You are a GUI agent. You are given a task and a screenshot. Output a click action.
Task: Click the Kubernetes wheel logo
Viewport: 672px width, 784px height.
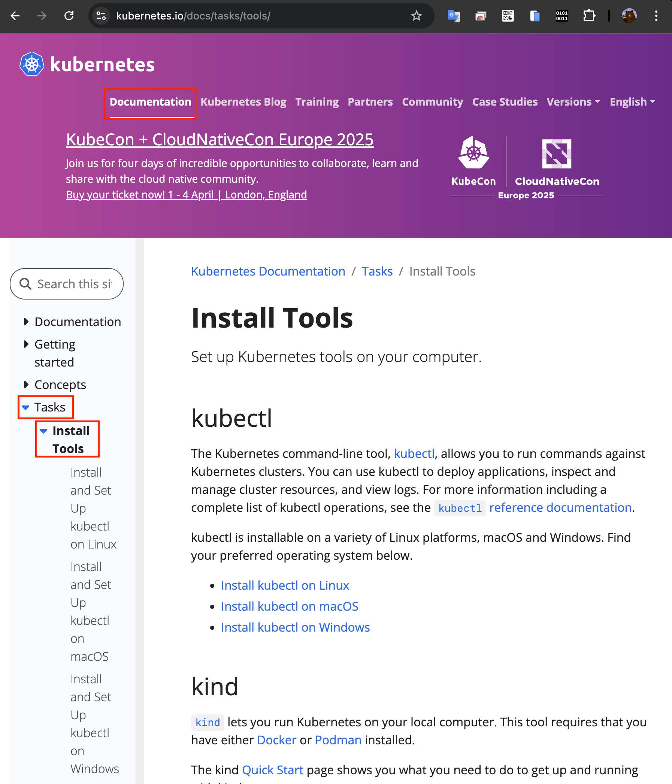click(32, 64)
